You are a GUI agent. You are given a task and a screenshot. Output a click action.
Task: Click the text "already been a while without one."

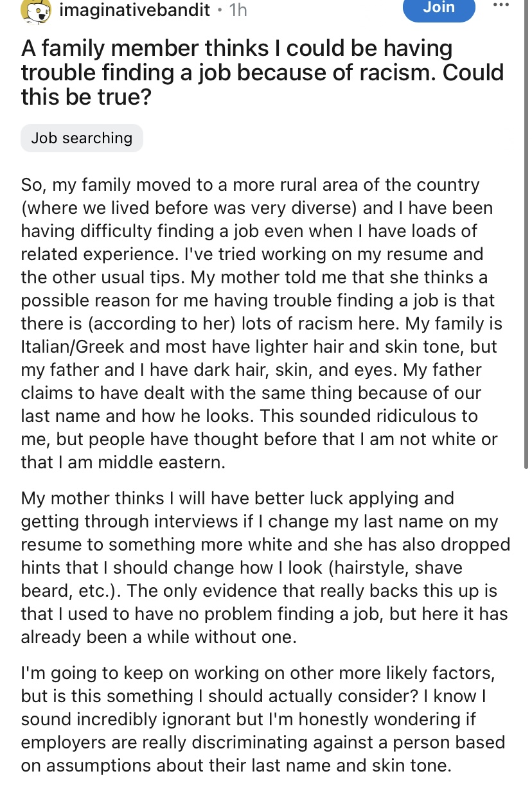159,638
